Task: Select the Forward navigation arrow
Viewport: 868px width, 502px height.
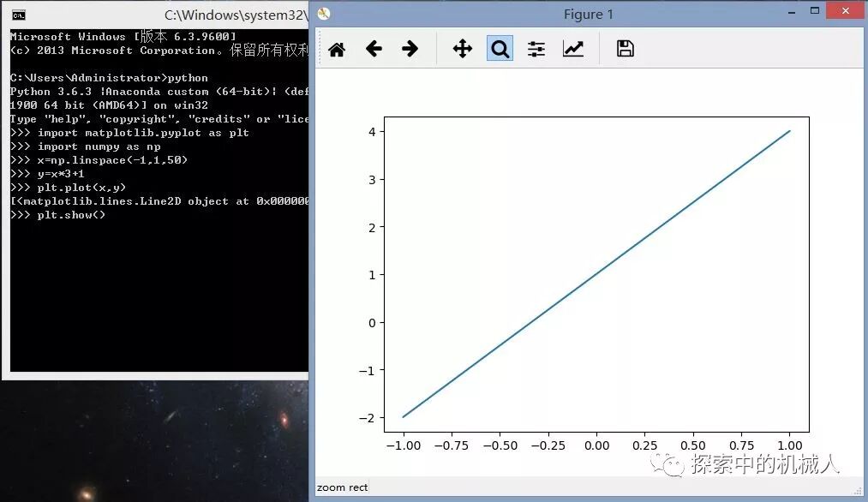Action: (410, 49)
